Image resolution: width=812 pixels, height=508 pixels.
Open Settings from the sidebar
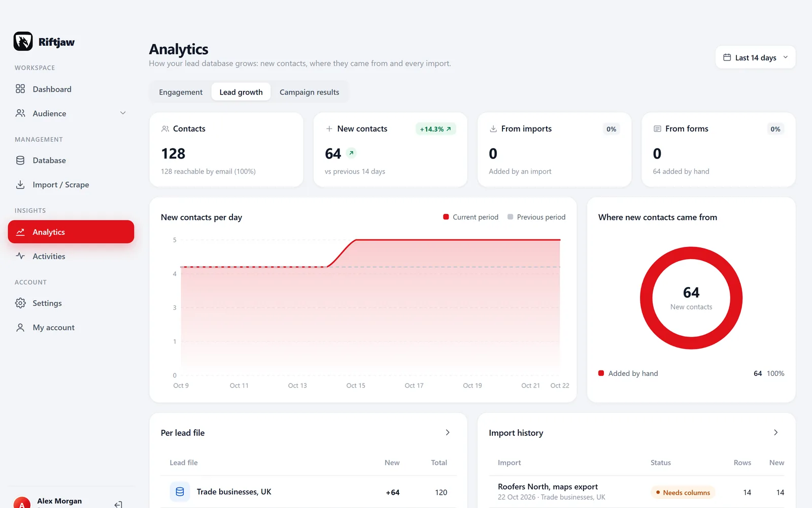[71, 303]
